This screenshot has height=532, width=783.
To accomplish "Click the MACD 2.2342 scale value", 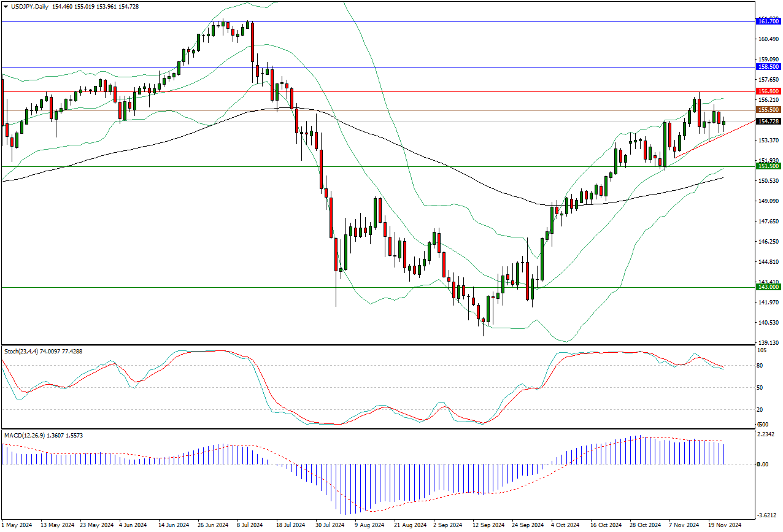I will point(767,434).
